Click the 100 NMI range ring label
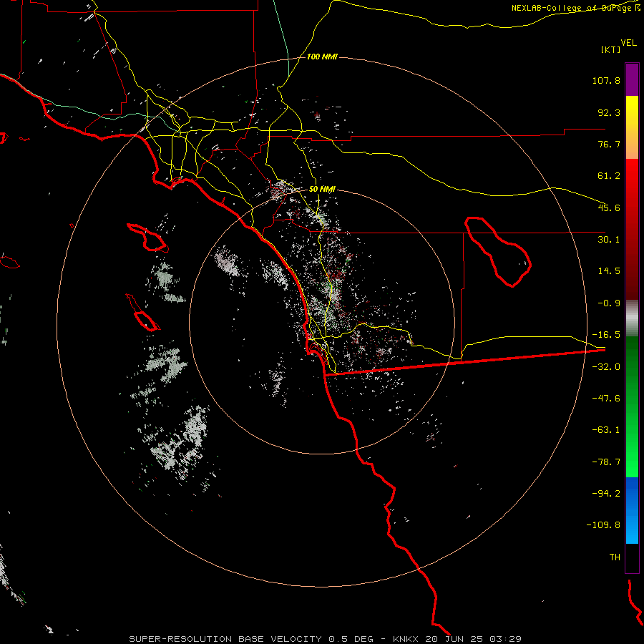644x644 pixels. point(322,57)
